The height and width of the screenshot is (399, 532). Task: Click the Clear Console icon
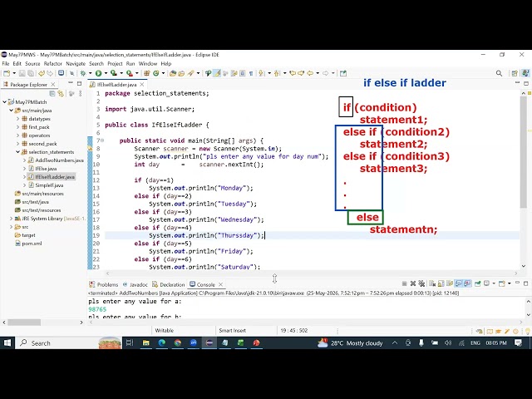[x=432, y=283]
